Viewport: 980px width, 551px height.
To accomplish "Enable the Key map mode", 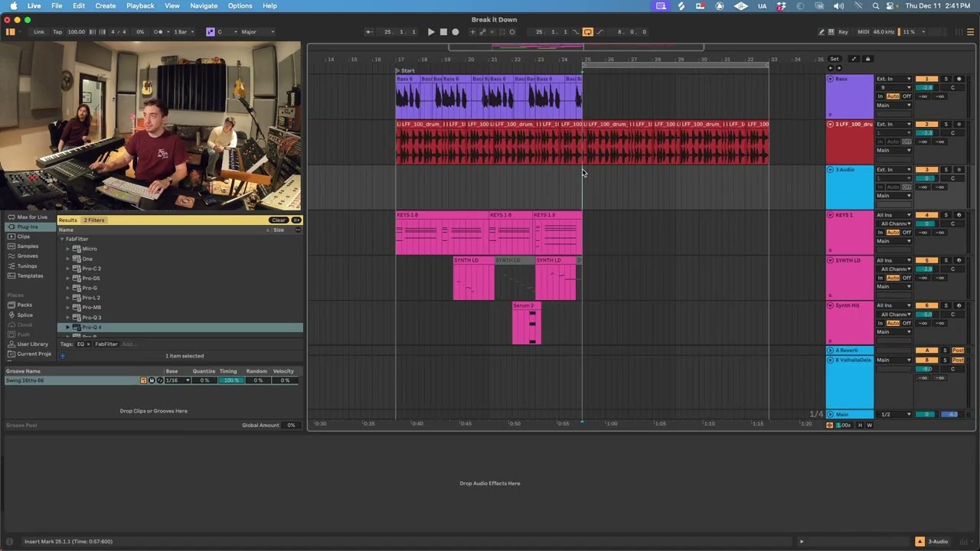I will (843, 32).
